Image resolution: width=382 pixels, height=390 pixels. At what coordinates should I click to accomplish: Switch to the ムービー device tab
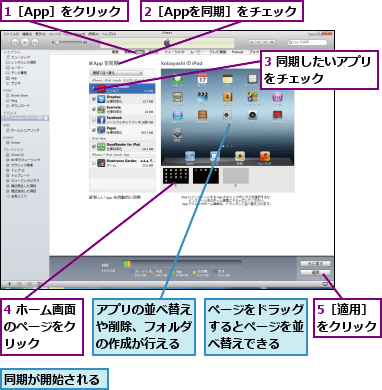(197, 52)
